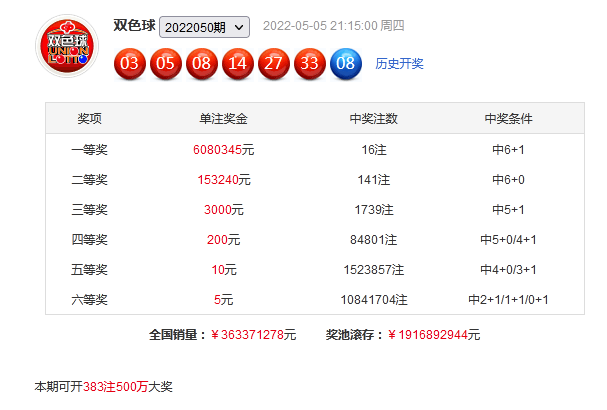Click the winner count 16注

[x=374, y=149]
